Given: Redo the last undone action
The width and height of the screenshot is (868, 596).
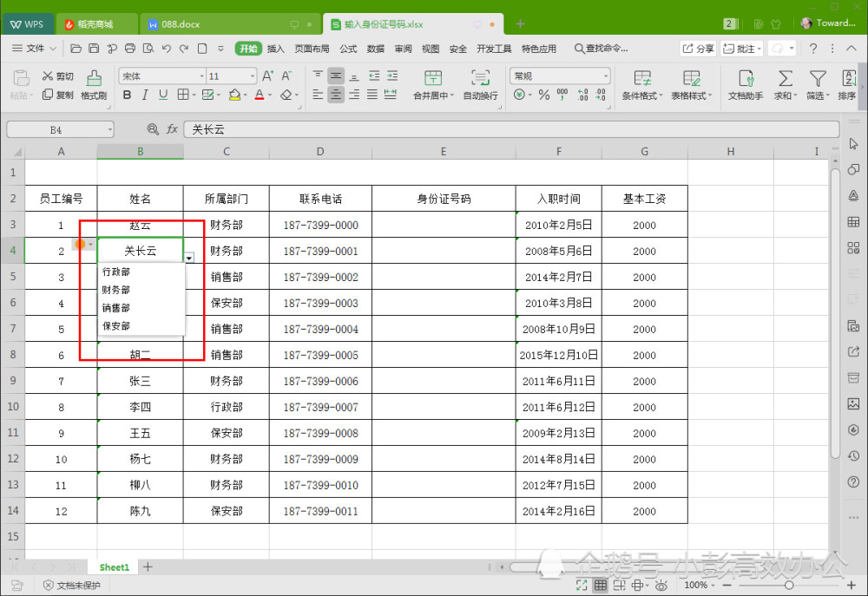Looking at the screenshot, I should pos(184,49).
